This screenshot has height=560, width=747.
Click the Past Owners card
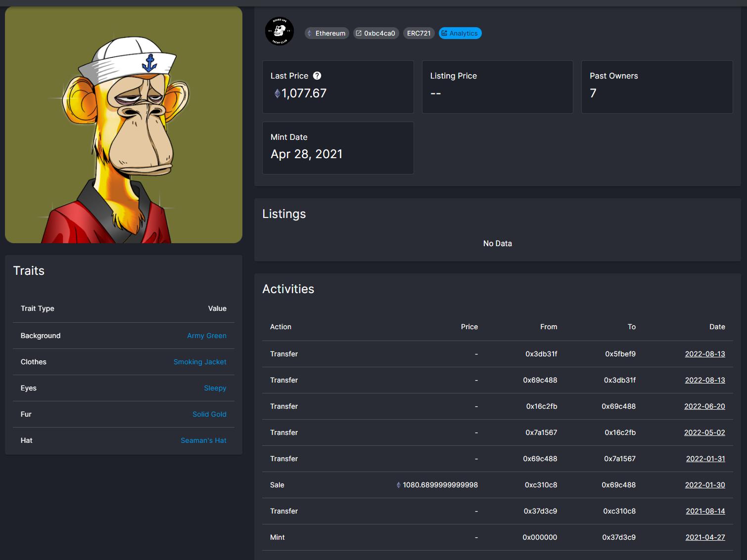click(x=656, y=87)
